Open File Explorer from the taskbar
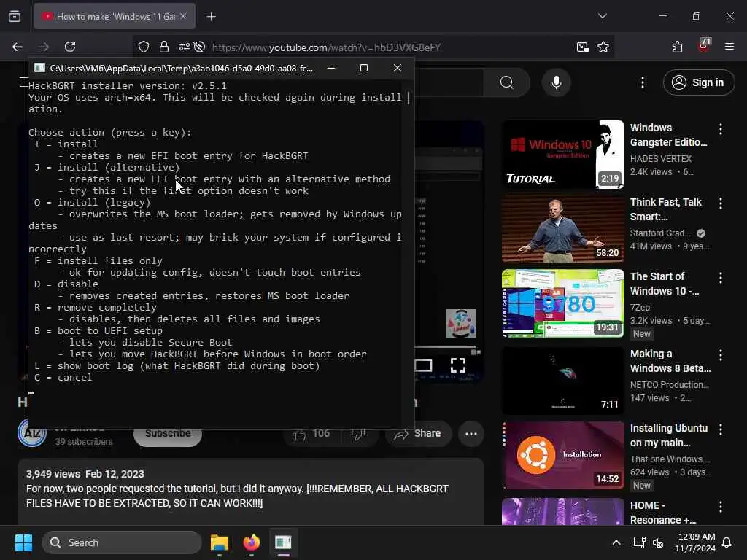 click(x=220, y=542)
